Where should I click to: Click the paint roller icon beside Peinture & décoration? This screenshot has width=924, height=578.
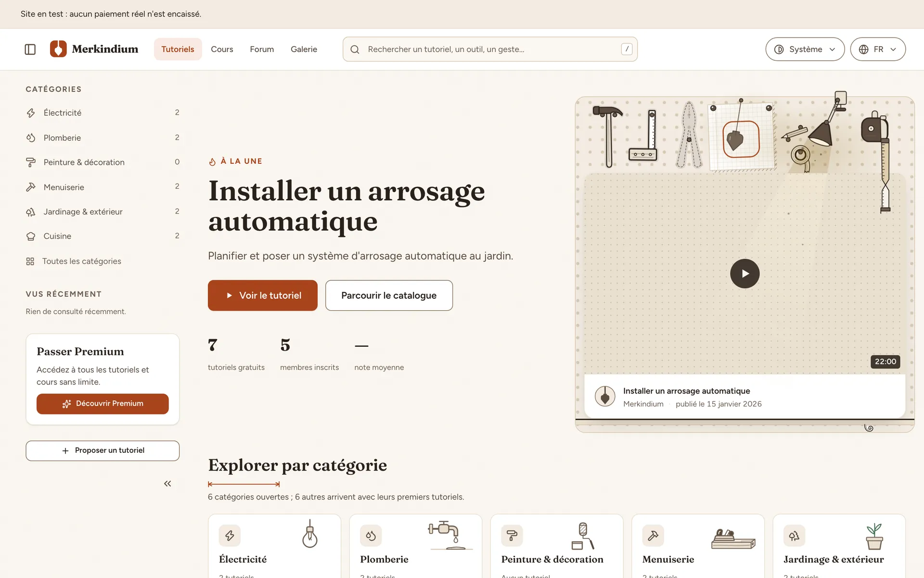(31, 162)
